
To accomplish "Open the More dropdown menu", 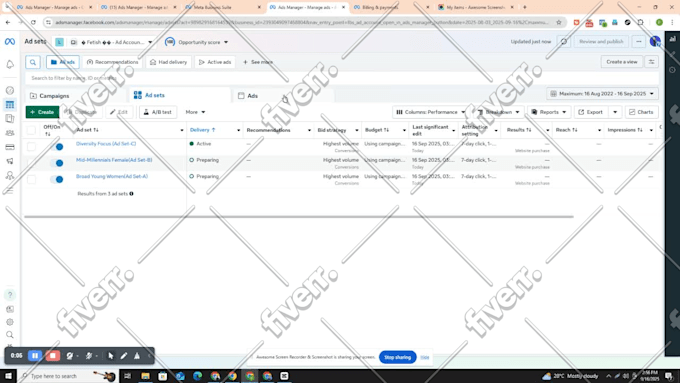I will tap(195, 112).
